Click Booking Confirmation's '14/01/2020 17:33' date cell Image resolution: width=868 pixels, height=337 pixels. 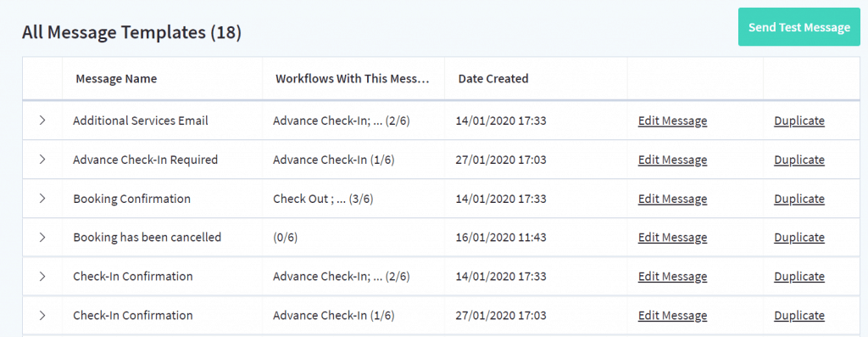pos(501,199)
